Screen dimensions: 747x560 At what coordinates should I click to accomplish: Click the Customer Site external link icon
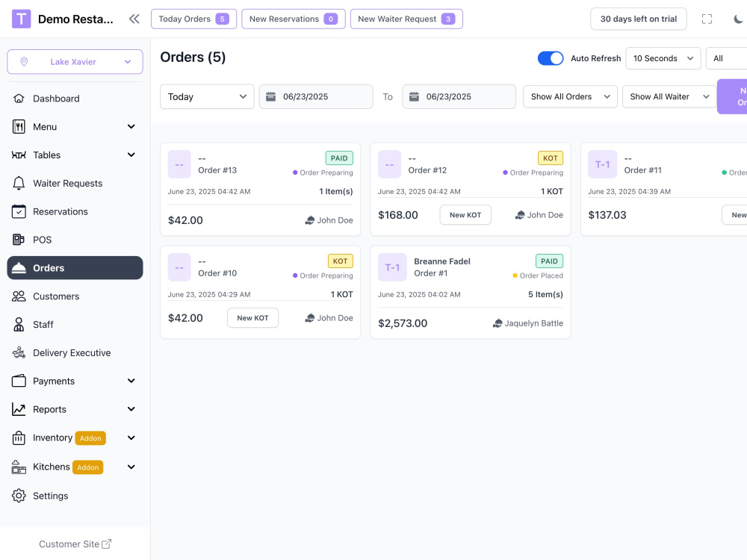point(107,544)
